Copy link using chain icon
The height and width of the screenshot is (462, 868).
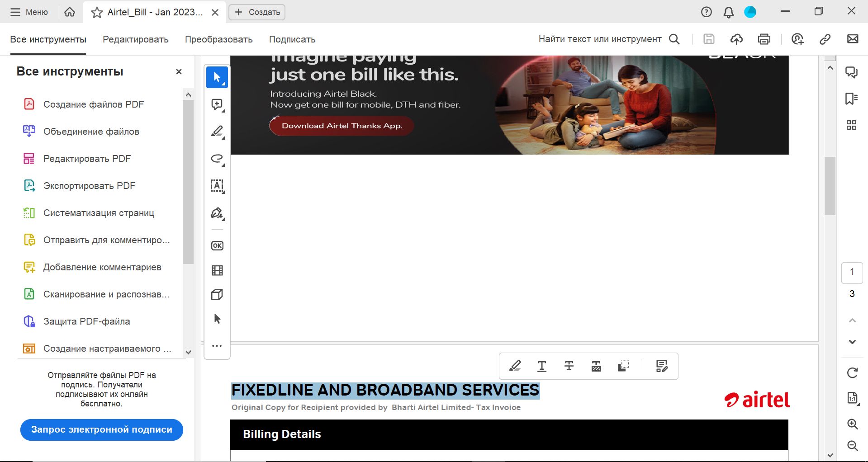[x=825, y=39]
